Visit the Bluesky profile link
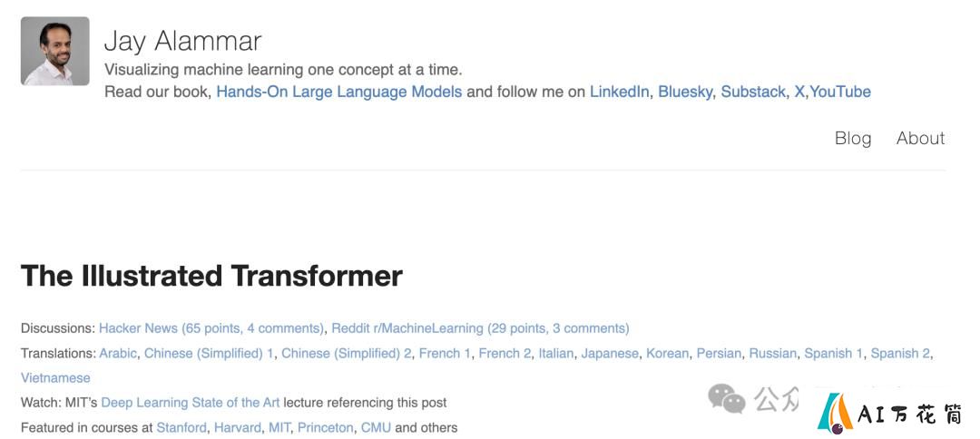980x439 pixels. [685, 92]
